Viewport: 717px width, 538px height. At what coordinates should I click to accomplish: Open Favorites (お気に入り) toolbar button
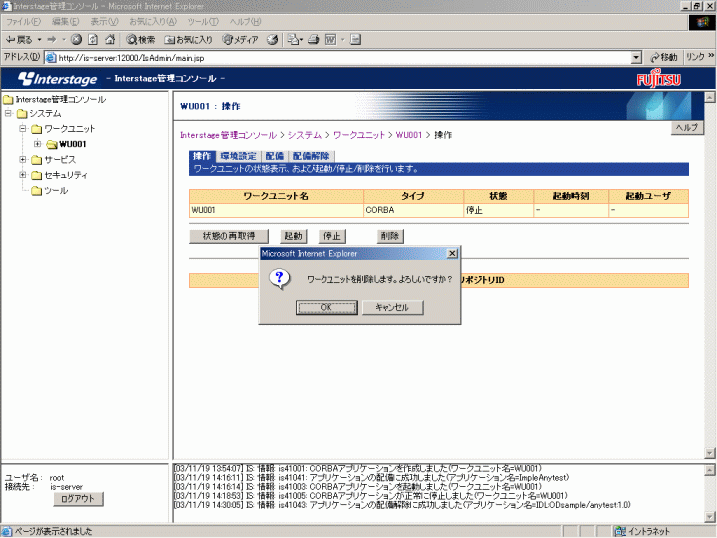[188, 39]
